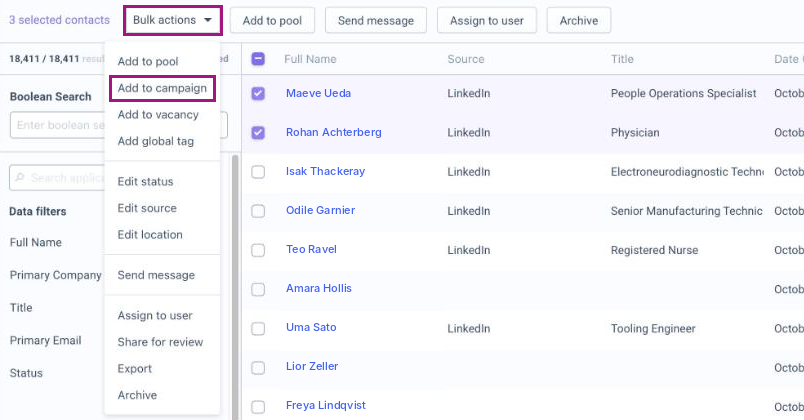This screenshot has width=804, height=420.
Task: Open the Primary Email data filter
Action: tap(45, 341)
